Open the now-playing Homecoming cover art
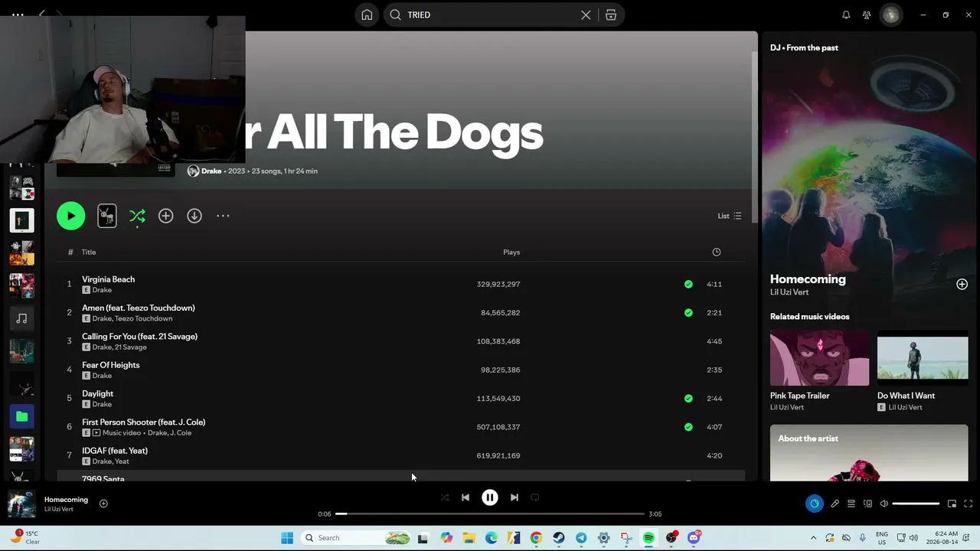The width and height of the screenshot is (980, 551). tap(21, 504)
